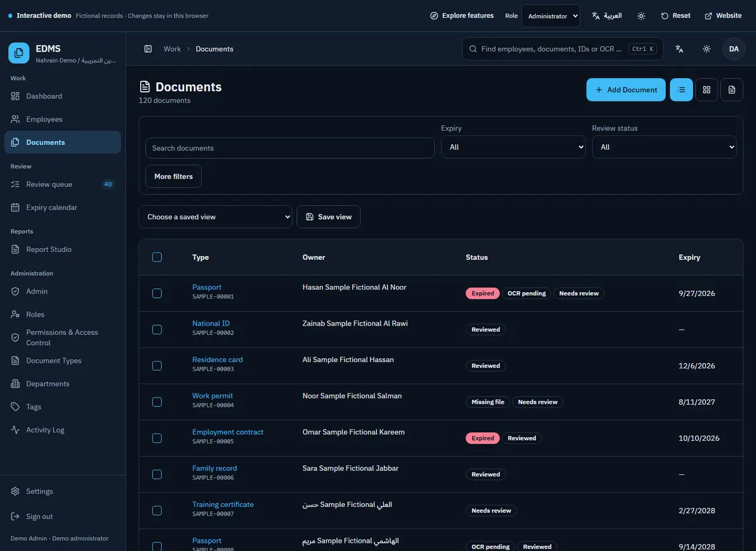Focus the Search documents input field
Image resolution: width=756 pixels, height=551 pixels.
click(x=290, y=148)
